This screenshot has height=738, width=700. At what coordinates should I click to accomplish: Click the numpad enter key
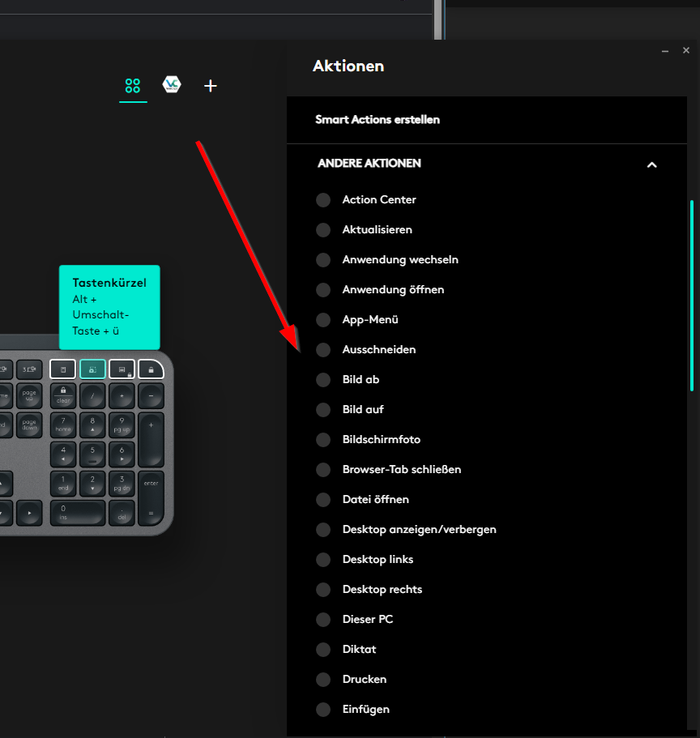click(152, 498)
